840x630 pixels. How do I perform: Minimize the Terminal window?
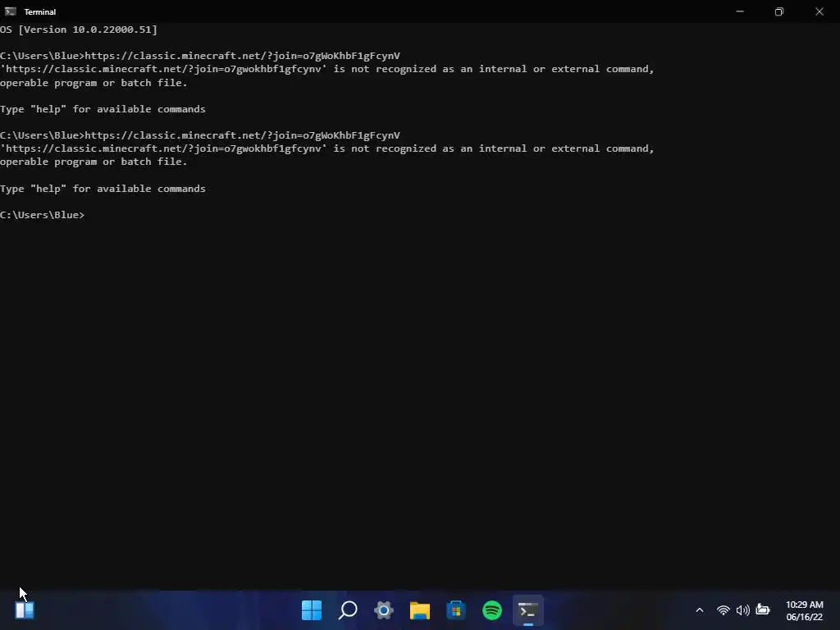(740, 11)
